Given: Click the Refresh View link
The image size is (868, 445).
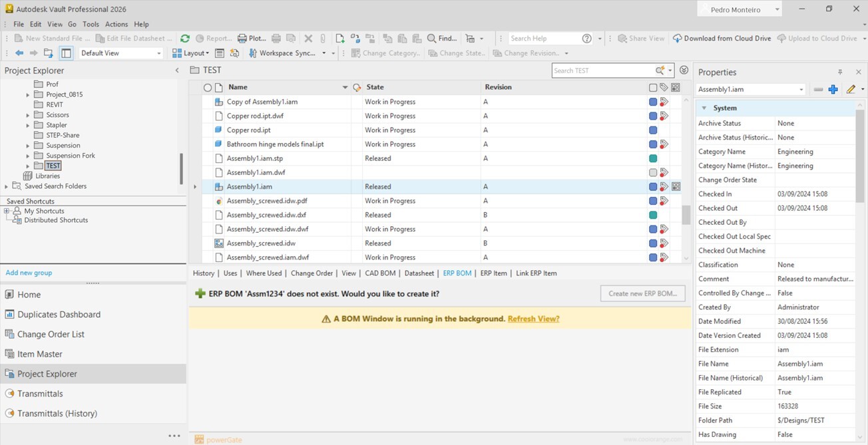Looking at the screenshot, I should 533,319.
